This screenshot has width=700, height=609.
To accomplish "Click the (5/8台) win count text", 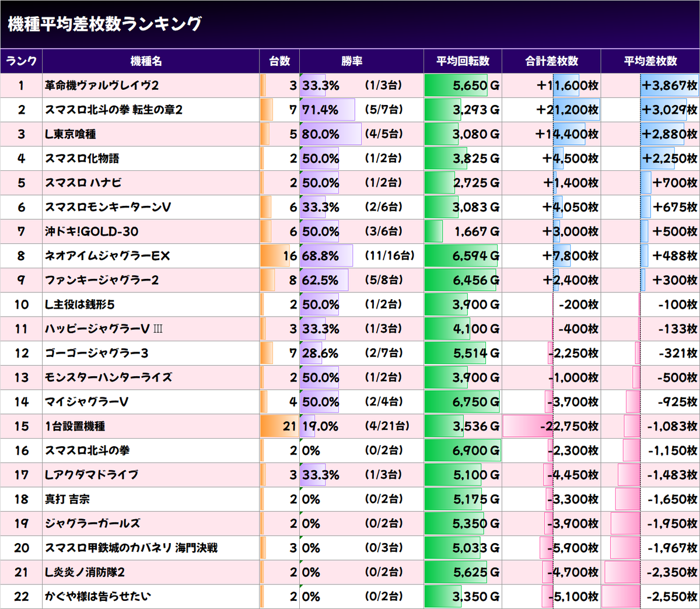I will [x=383, y=280].
